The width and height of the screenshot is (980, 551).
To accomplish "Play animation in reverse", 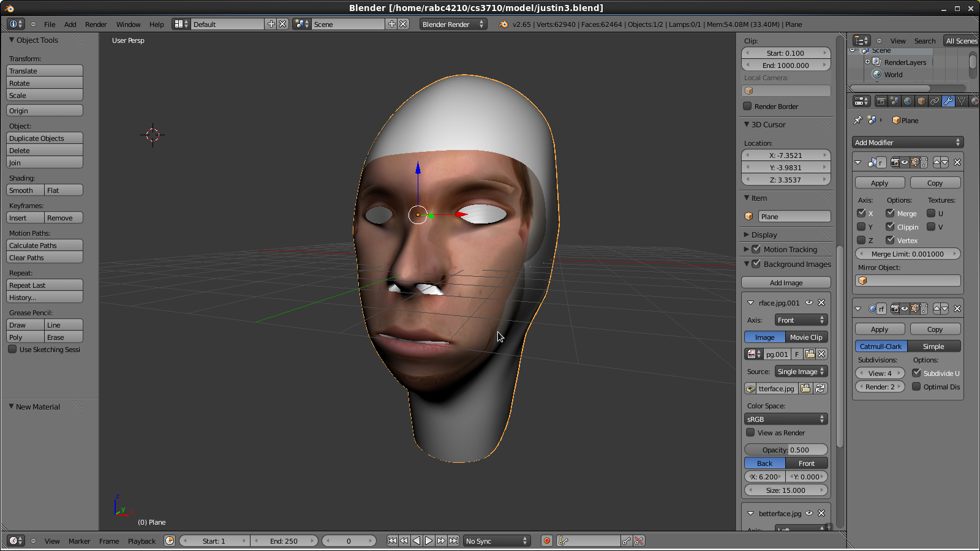I will point(417,541).
